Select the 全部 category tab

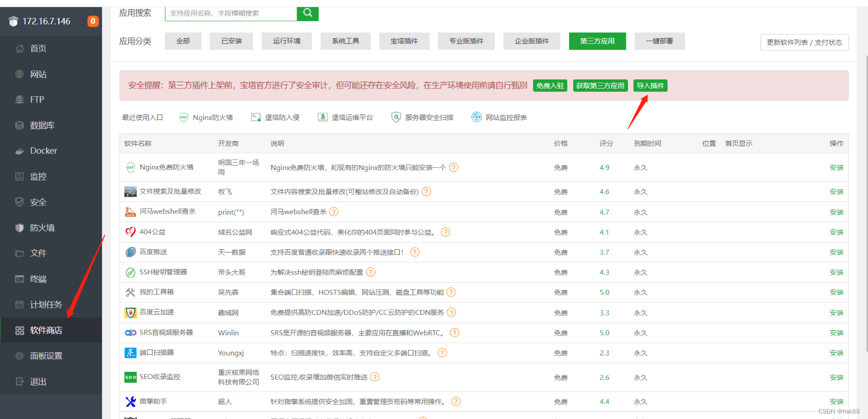183,41
